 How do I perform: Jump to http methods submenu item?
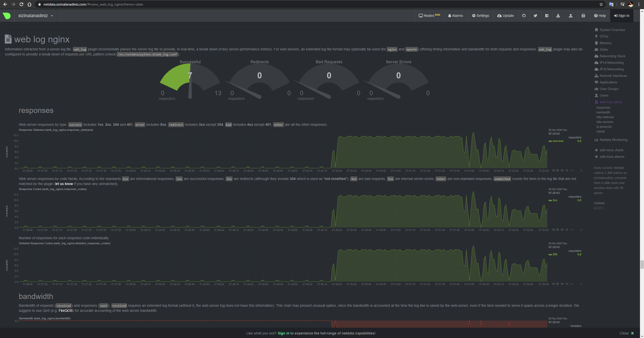[605, 117]
